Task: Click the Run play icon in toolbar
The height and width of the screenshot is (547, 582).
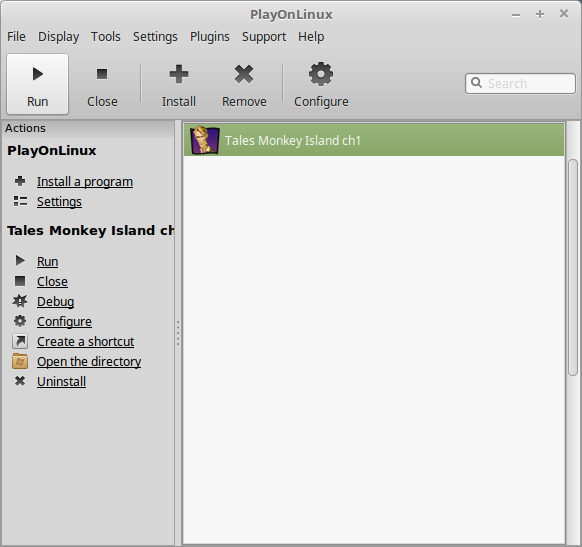Action: coord(37,74)
